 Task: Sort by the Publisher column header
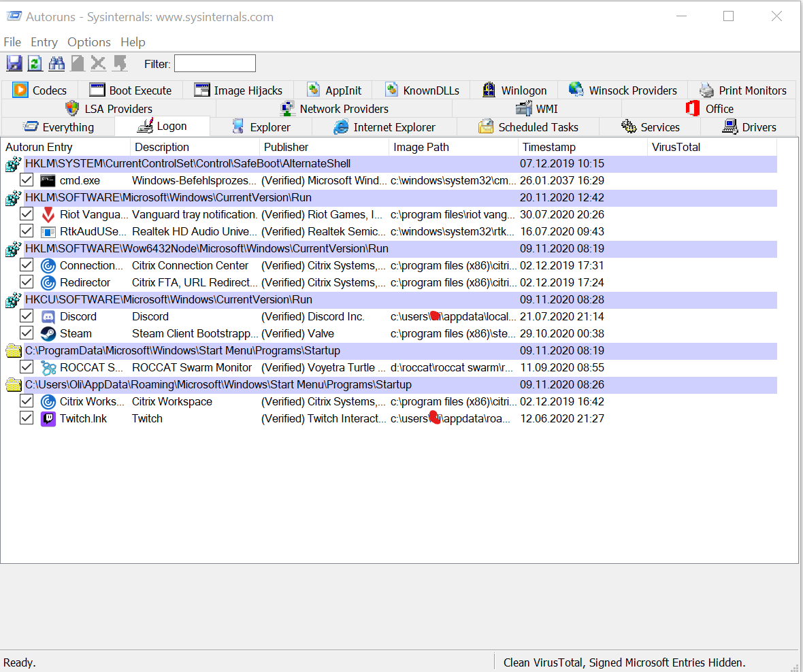pos(324,148)
